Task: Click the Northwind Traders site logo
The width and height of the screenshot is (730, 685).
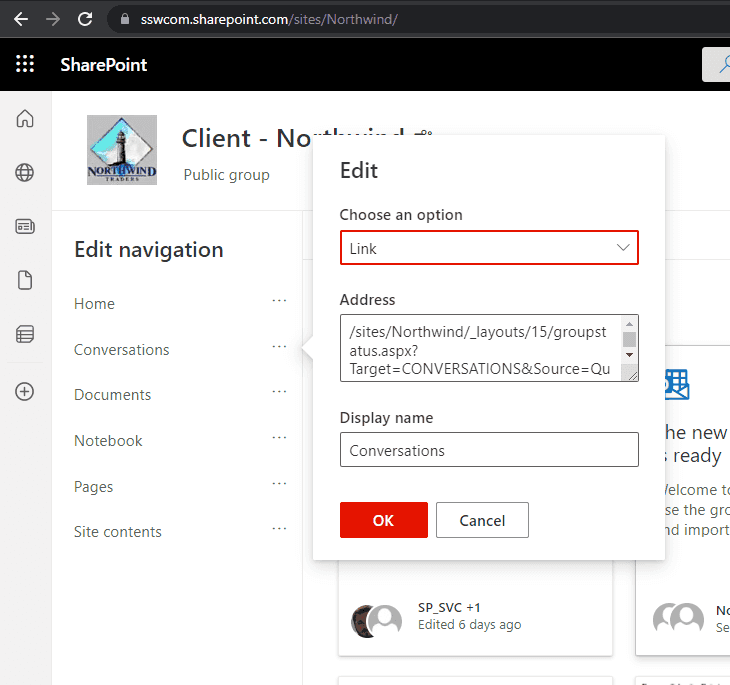Action: 121,150
